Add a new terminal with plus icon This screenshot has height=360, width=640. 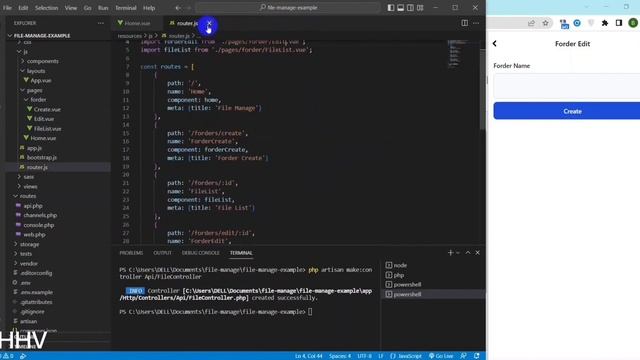(x=450, y=253)
